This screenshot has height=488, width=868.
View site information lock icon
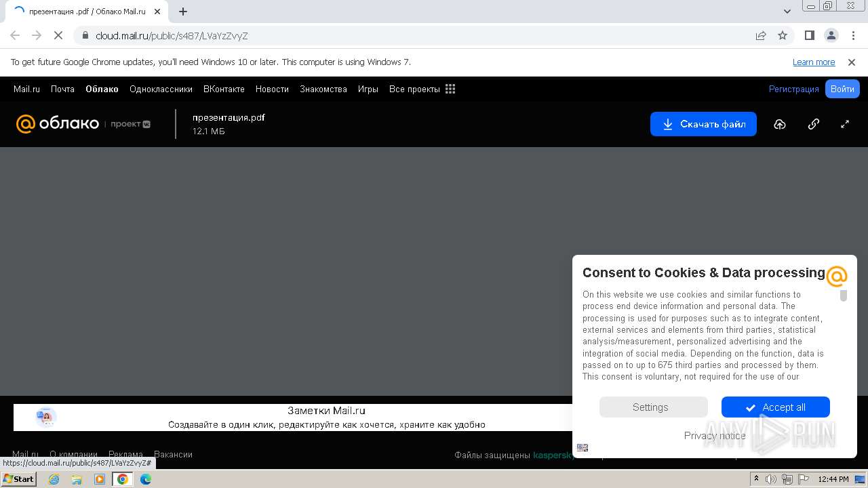pyautogui.click(x=85, y=36)
